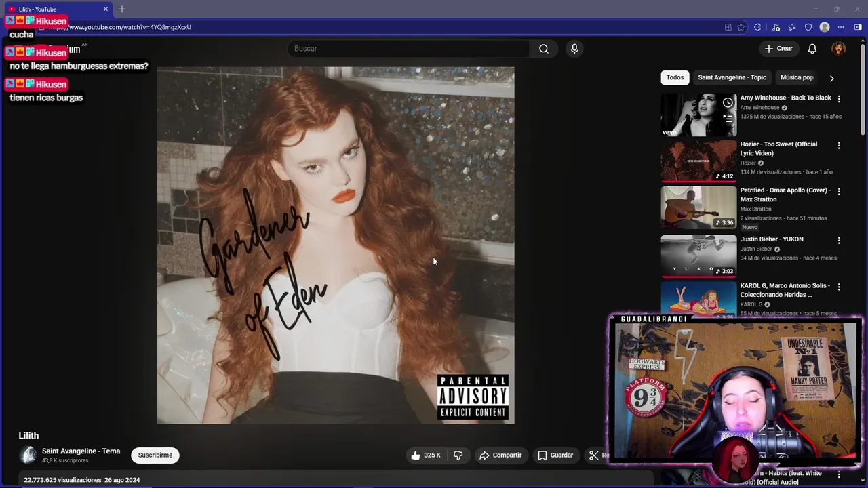Click the 22.773.625 visualizaciones text
The width and height of the screenshot is (868, 488).
coord(62,480)
